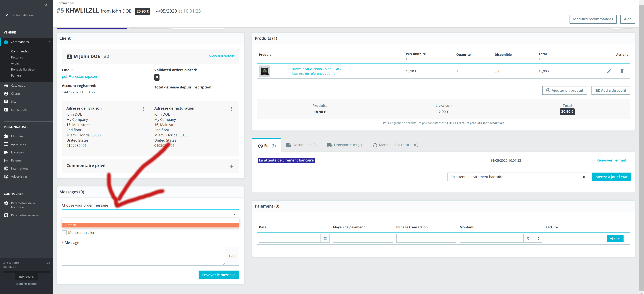Open the order status dropdown
The height and width of the screenshot is (294, 644).
(x=517, y=177)
